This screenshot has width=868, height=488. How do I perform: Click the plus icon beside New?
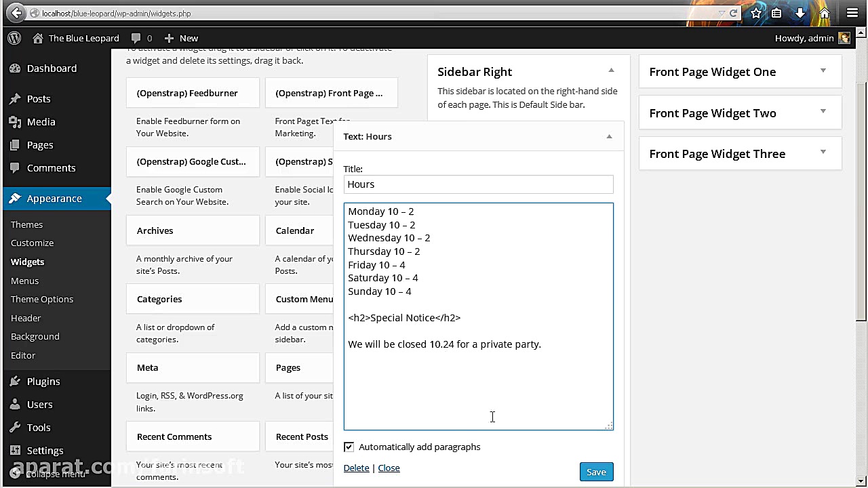[x=169, y=38]
